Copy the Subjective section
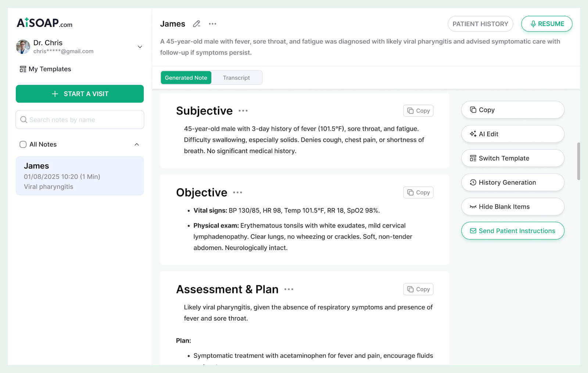 [x=418, y=111]
